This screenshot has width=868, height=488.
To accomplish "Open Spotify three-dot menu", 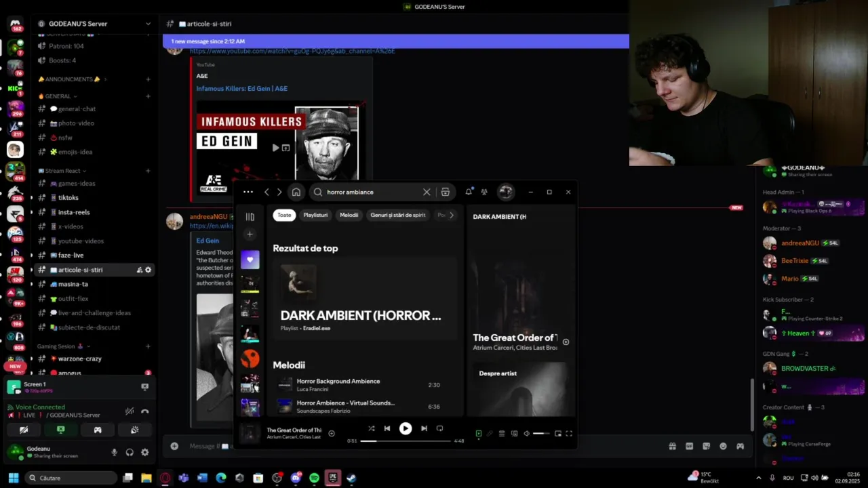I will coord(248,192).
